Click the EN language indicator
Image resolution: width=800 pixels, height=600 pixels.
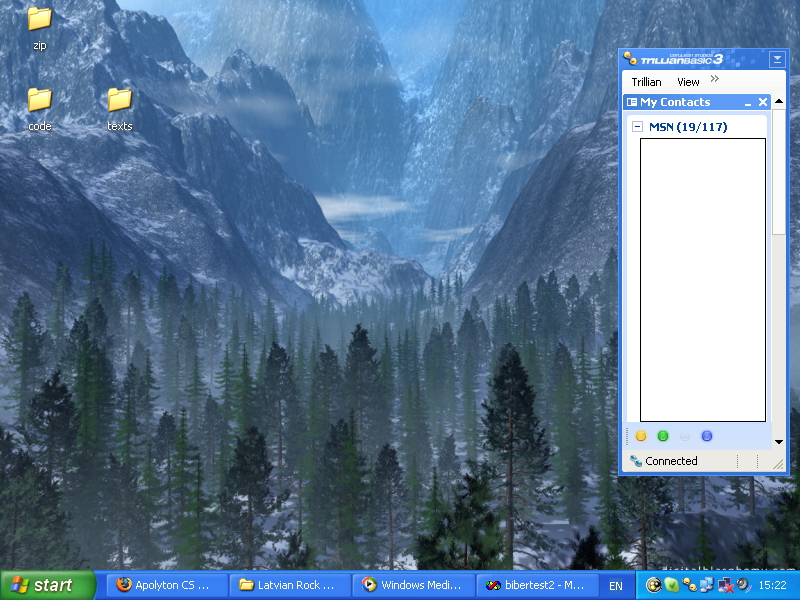(616, 585)
